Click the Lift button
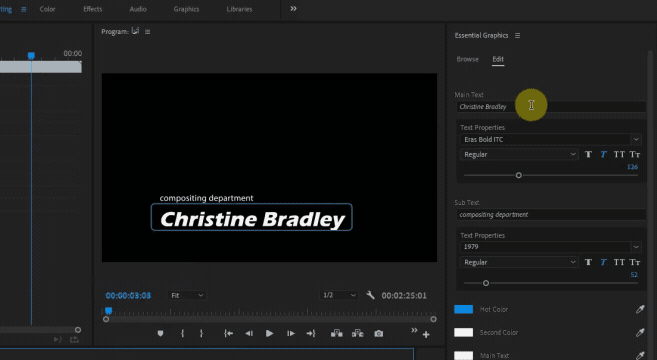 pyautogui.click(x=336, y=334)
